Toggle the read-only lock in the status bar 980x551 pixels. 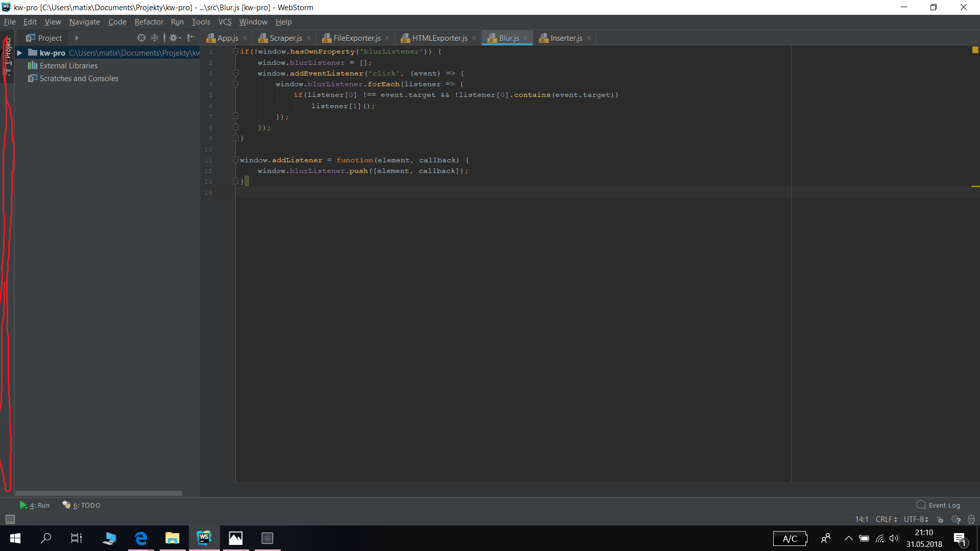[941, 519]
